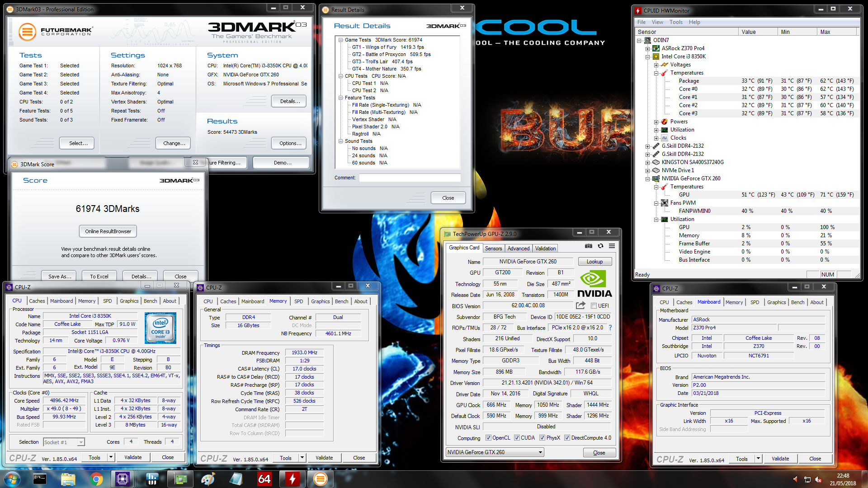Screen dimensions: 868x488
Task: Collapse the Fans PWM node in HWMonitor
Action: [656, 203]
